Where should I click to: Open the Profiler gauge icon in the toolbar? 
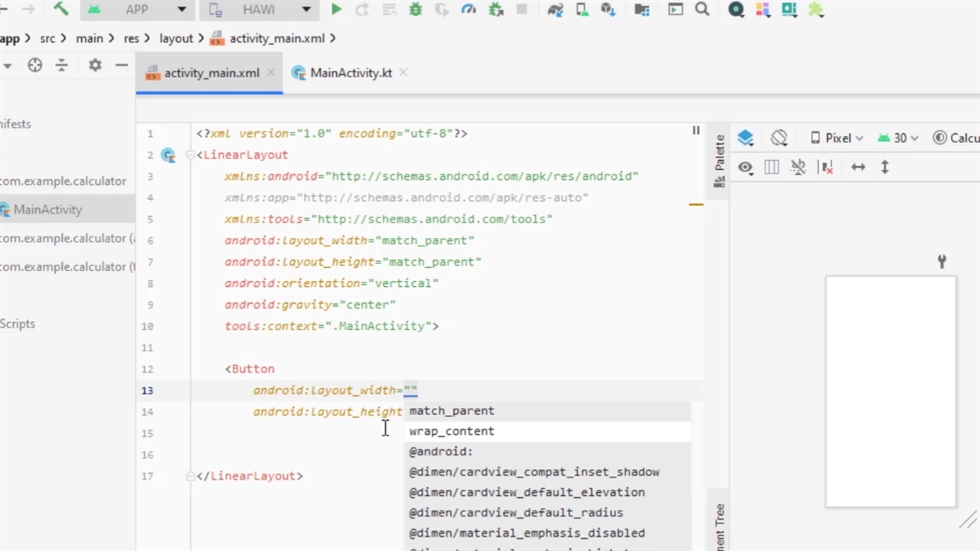[469, 10]
